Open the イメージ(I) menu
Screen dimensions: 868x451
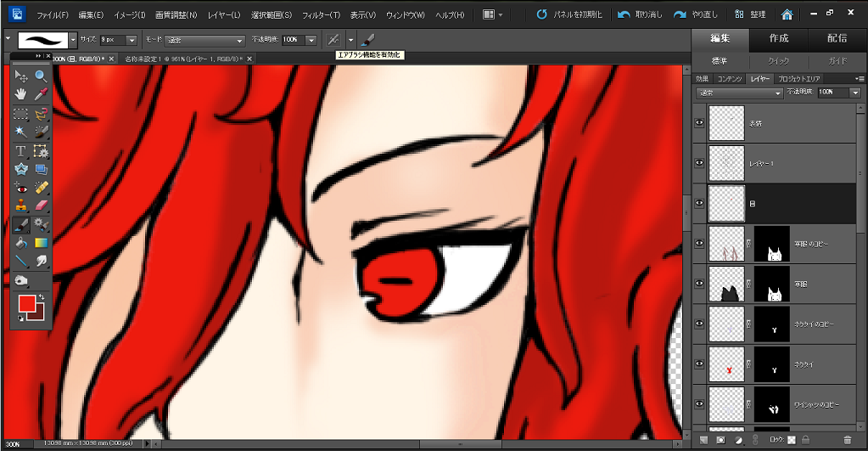[x=129, y=15]
